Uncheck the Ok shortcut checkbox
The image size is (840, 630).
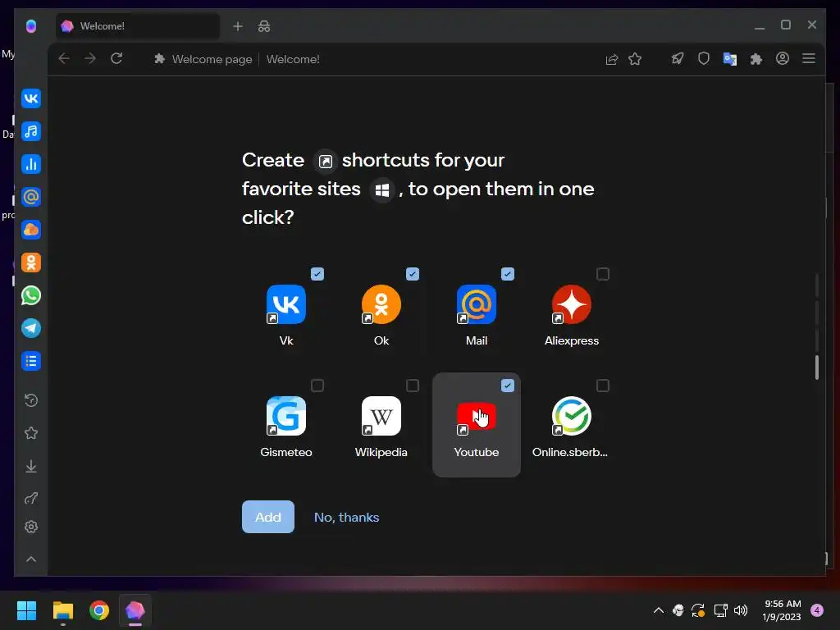coord(413,274)
